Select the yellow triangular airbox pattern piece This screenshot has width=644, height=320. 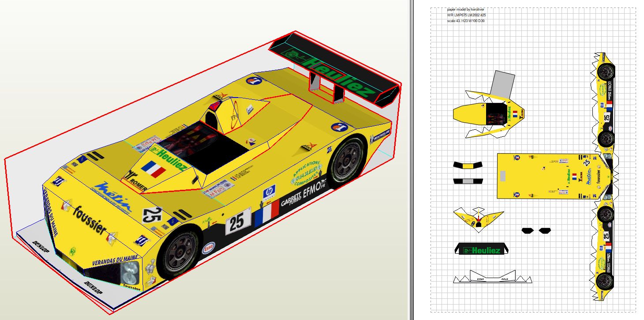[479, 218]
